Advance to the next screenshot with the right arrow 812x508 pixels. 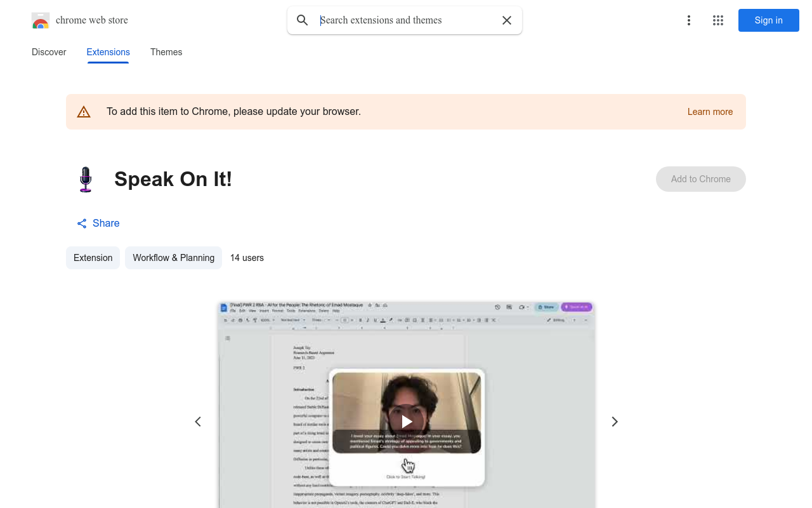(614, 422)
